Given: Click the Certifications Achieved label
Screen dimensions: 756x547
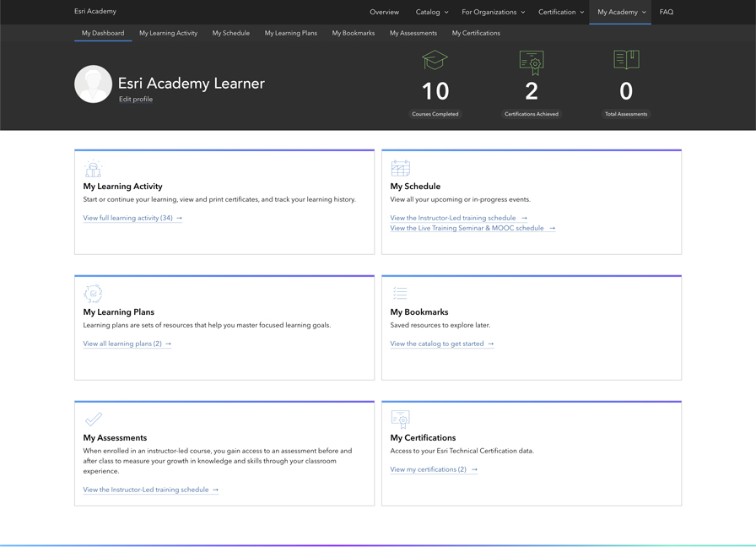Looking at the screenshot, I should tap(532, 114).
